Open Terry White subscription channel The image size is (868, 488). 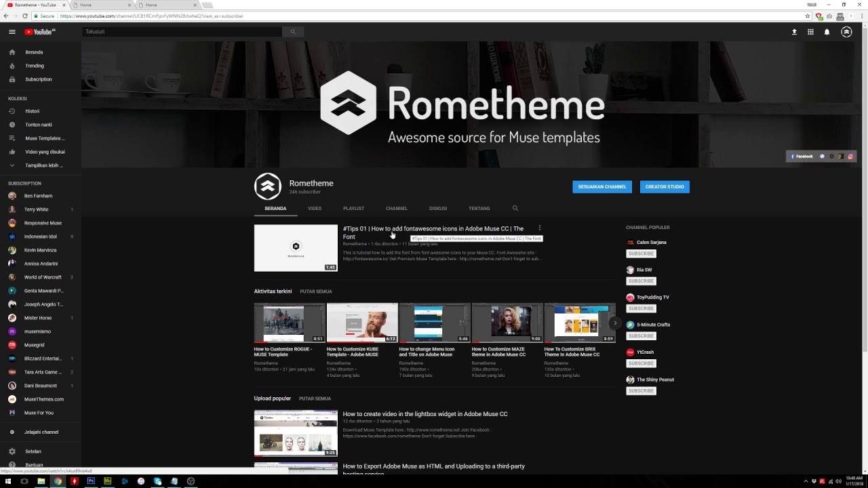(x=41, y=209)
